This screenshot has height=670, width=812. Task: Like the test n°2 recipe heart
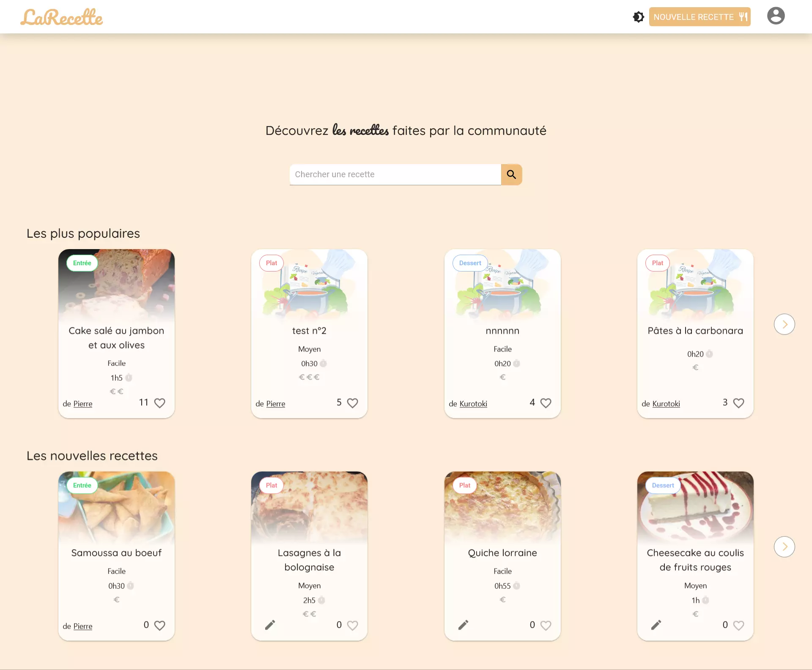point(352,403)
